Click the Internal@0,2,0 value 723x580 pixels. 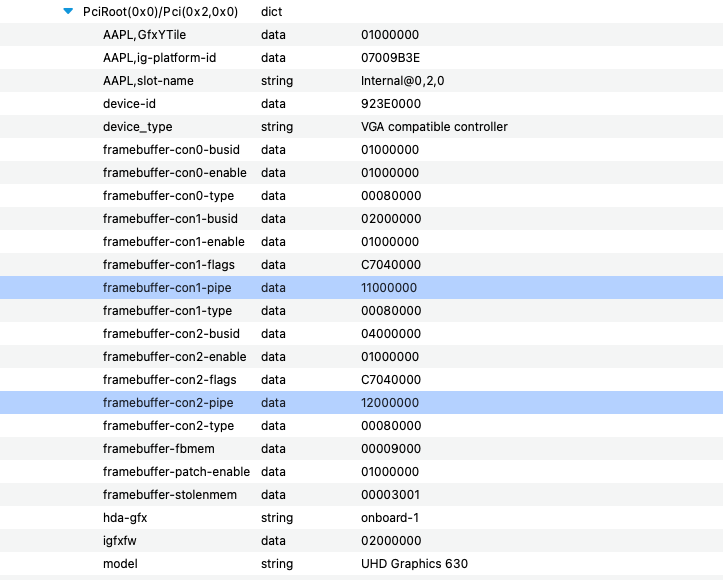[x=403, y=81]
